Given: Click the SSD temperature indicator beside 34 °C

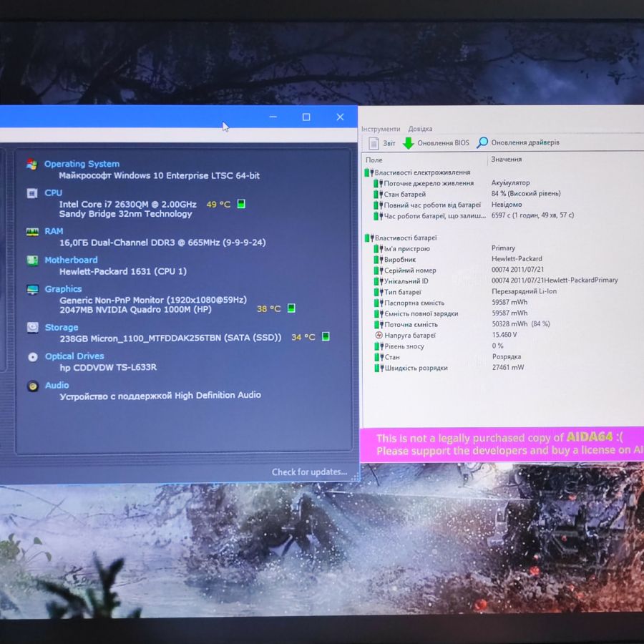Looking at the screenshot, I should [x=326, y=337].
